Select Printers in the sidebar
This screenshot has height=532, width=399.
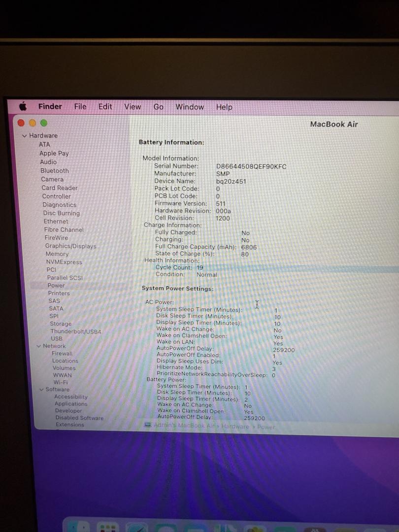(x=59, y=293)
